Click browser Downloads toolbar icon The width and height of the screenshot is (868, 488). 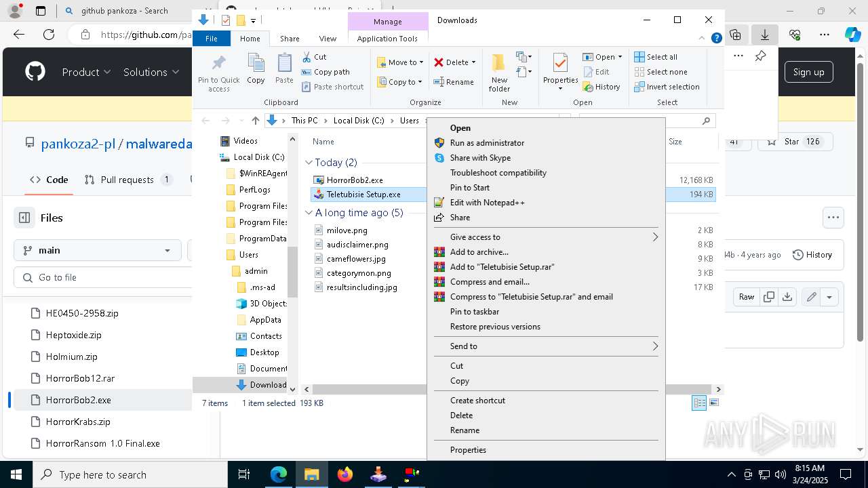(765, 35)
